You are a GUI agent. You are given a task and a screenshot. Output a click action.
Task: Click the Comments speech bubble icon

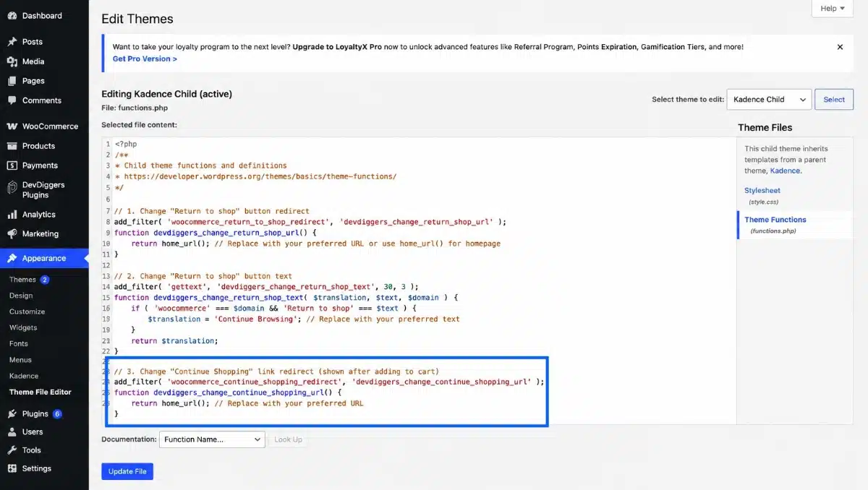[12, 100]
